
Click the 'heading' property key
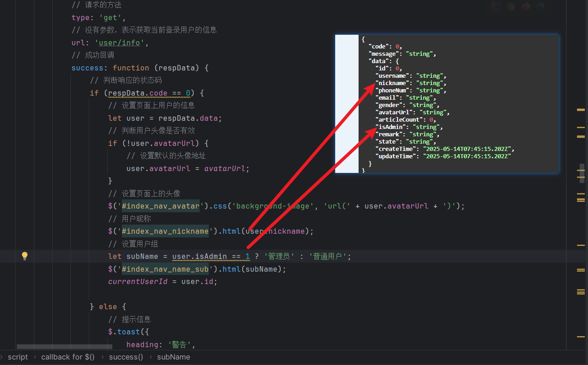tap(142, 344)
